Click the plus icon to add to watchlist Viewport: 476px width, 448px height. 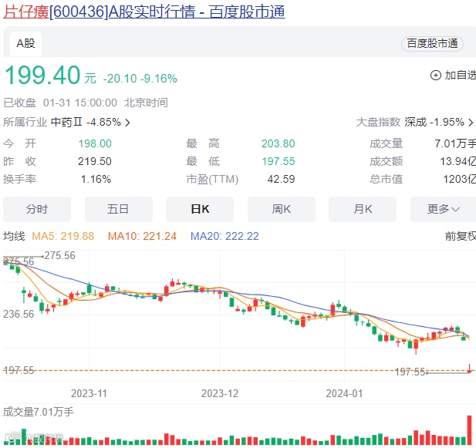point(436,76)
